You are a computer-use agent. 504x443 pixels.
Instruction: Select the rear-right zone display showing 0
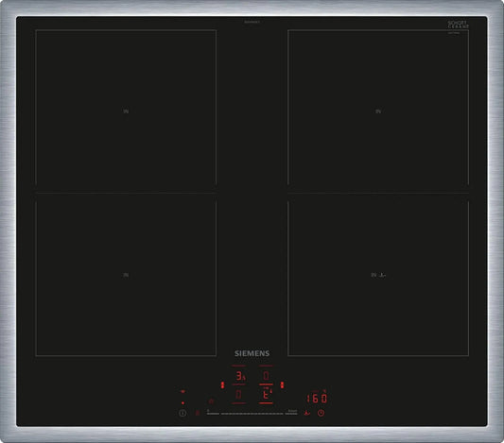coord(266,376)
